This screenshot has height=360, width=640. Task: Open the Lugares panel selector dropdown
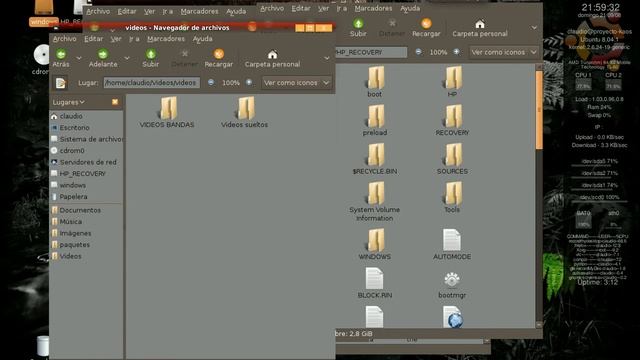tap(69, 102)
